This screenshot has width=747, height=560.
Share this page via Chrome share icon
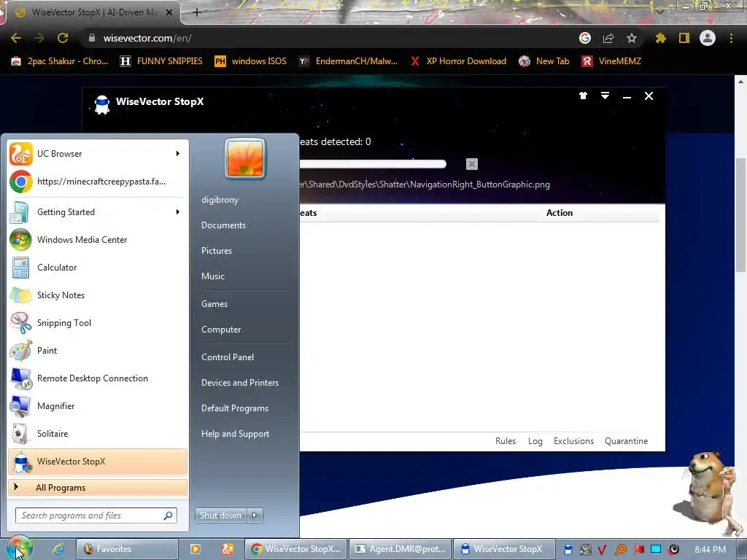point(608,38)
